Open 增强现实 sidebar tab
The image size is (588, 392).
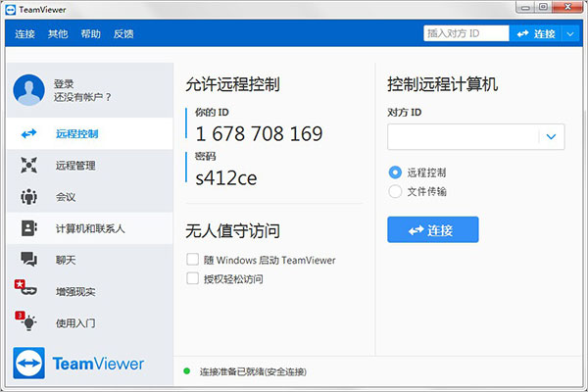tap(89, 291)
